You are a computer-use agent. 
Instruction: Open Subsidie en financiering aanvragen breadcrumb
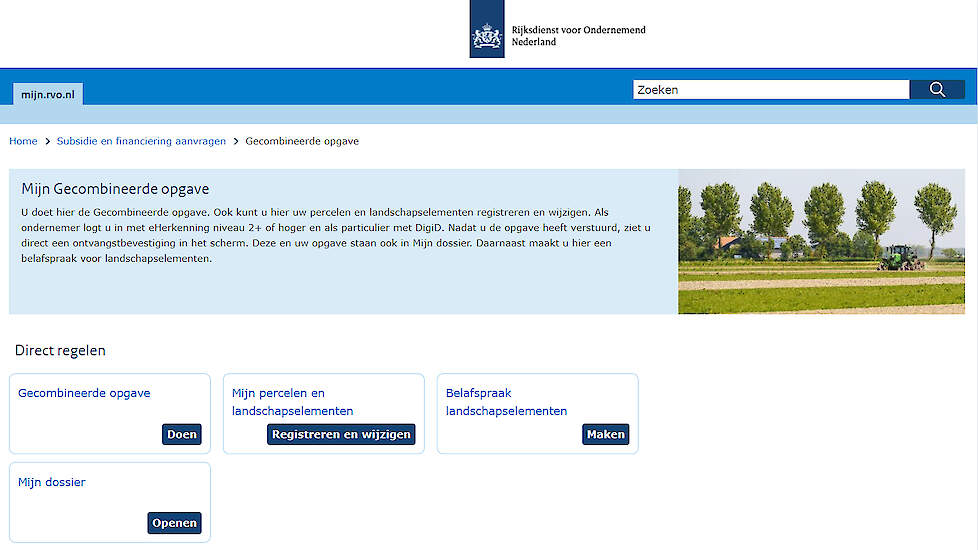point(142,141)
